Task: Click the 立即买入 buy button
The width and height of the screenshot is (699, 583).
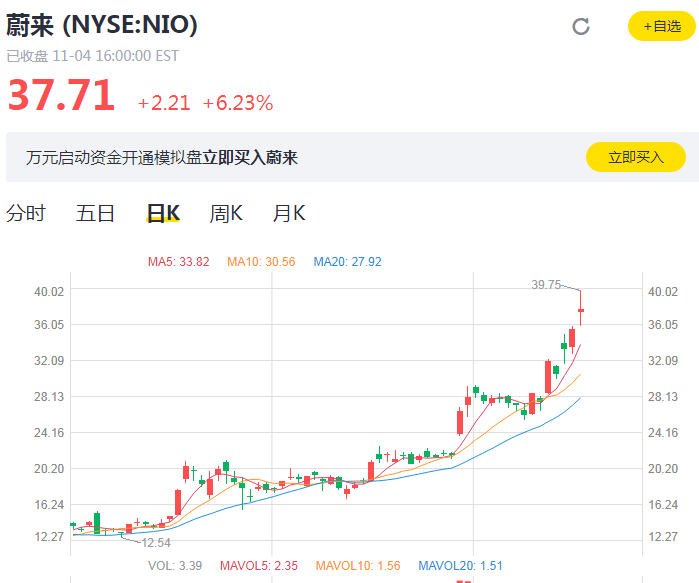Action: (x=636, y=157)
